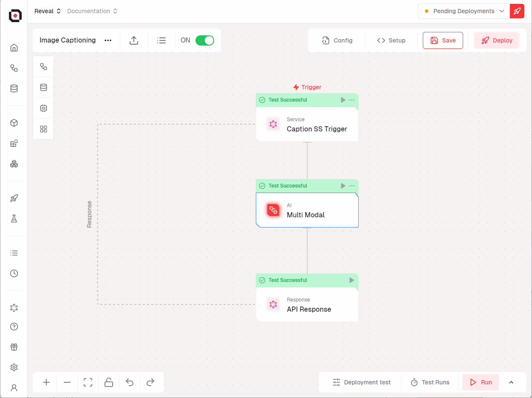Open the clock history icon in the sidebar
The height and width of the screenshot is (398, 532).
point(14,273)
